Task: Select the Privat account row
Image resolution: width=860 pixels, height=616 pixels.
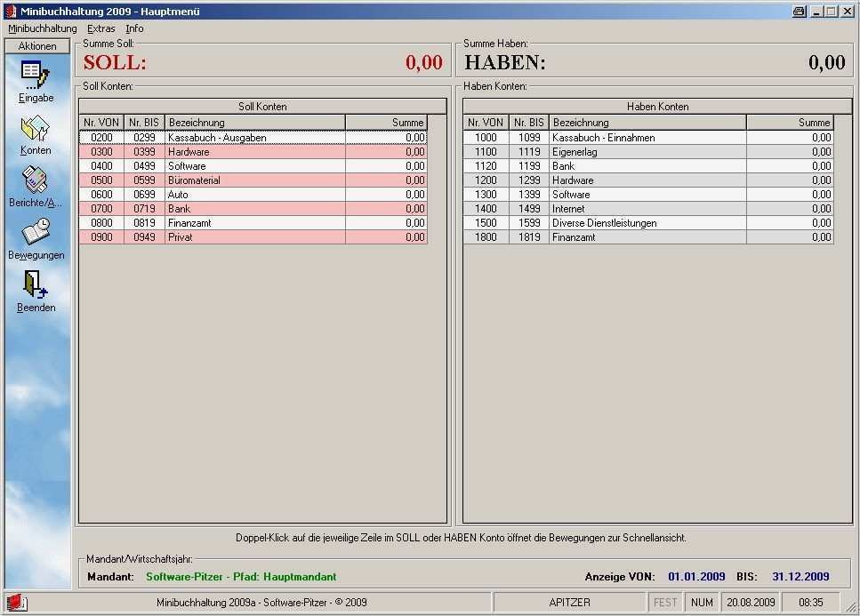Action: click(253, 237)
